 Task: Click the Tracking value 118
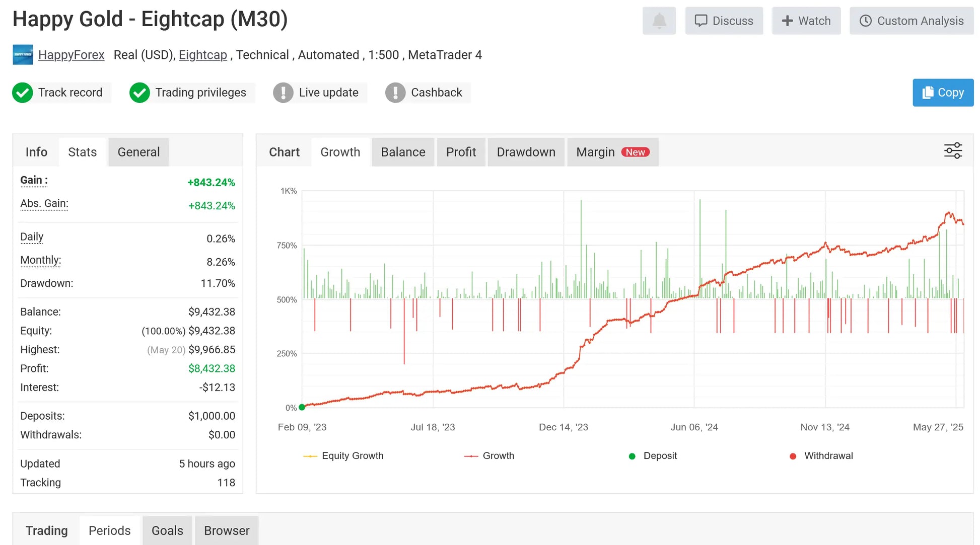[x=226, y=483]
